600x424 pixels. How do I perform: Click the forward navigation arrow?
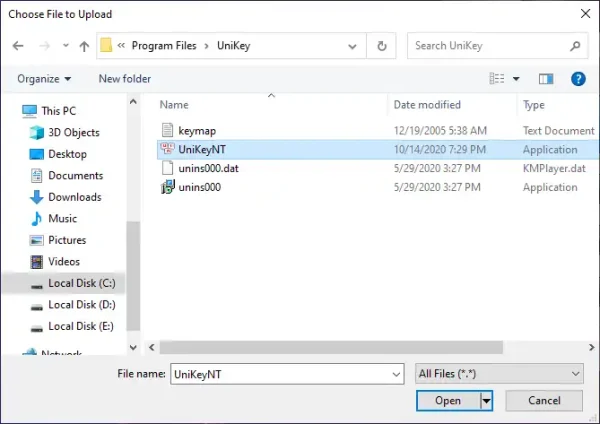[45, 46]
